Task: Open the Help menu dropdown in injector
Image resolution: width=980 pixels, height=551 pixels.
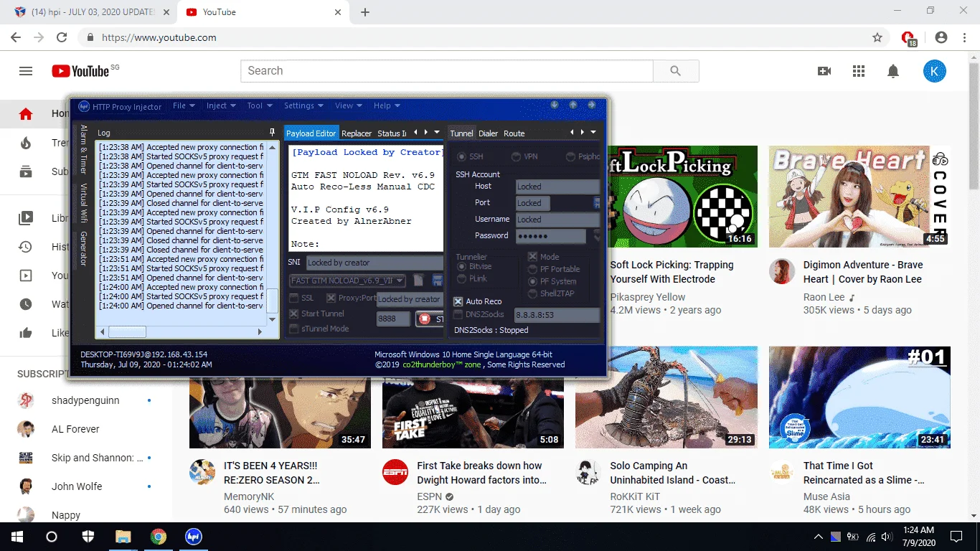Action: click(387, 105)
